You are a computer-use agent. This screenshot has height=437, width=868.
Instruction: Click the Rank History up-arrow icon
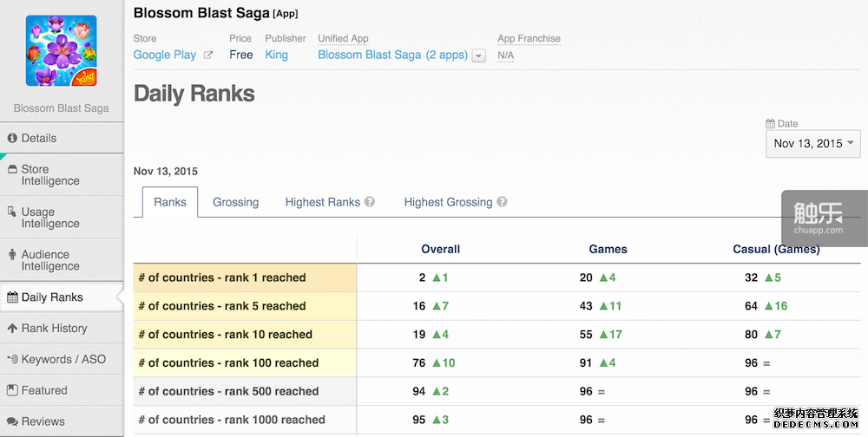click(x=12, y=329)
